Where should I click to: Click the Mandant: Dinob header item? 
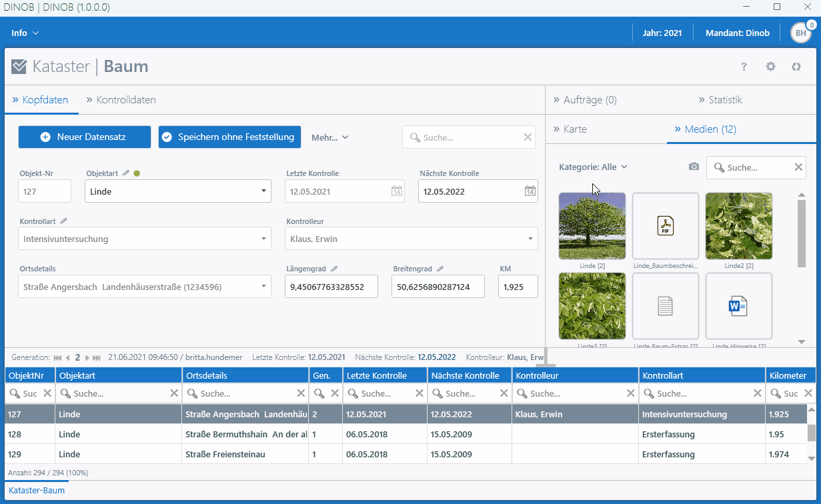point(738,33)
